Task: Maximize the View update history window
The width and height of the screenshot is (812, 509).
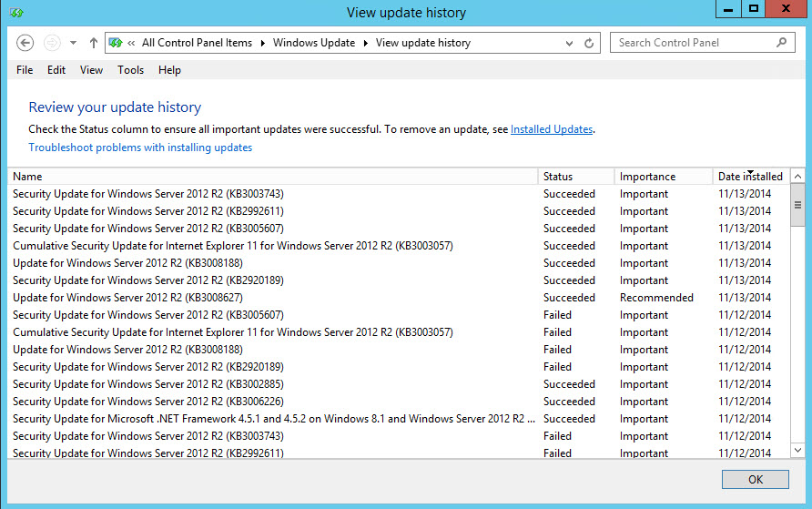Action: point(754,9)
